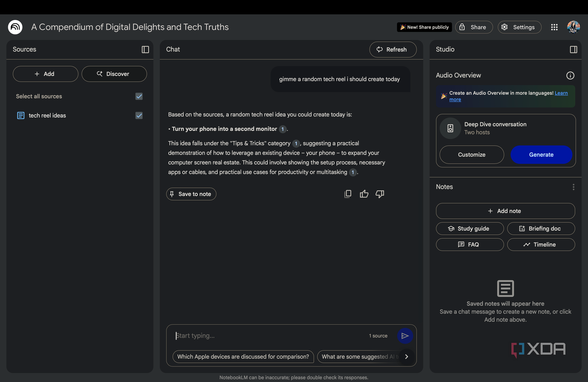Click the 1 source indicator
Screen dimensions: 588x382
coord(378,336)
